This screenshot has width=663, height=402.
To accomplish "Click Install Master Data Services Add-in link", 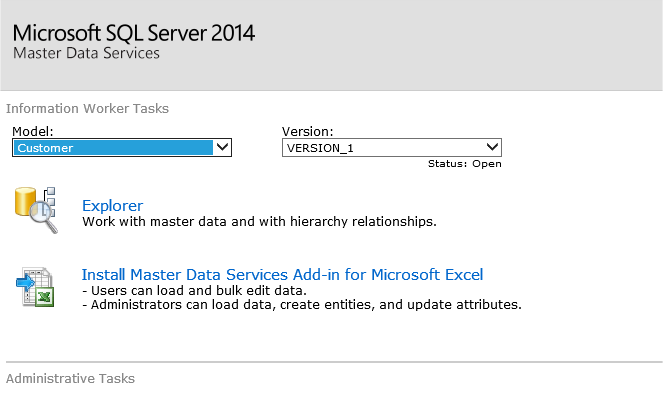I will pyautogui.click(x=282, y=274).
